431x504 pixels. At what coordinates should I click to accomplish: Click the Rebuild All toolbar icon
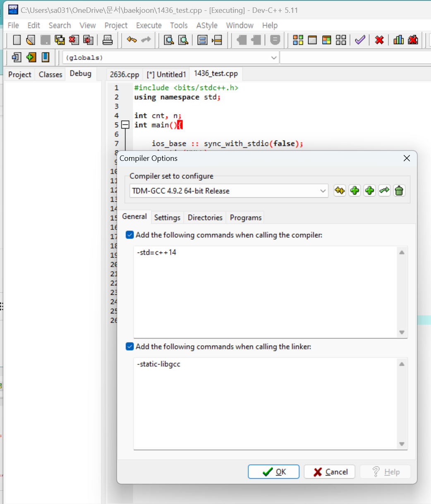pos(341,40)
